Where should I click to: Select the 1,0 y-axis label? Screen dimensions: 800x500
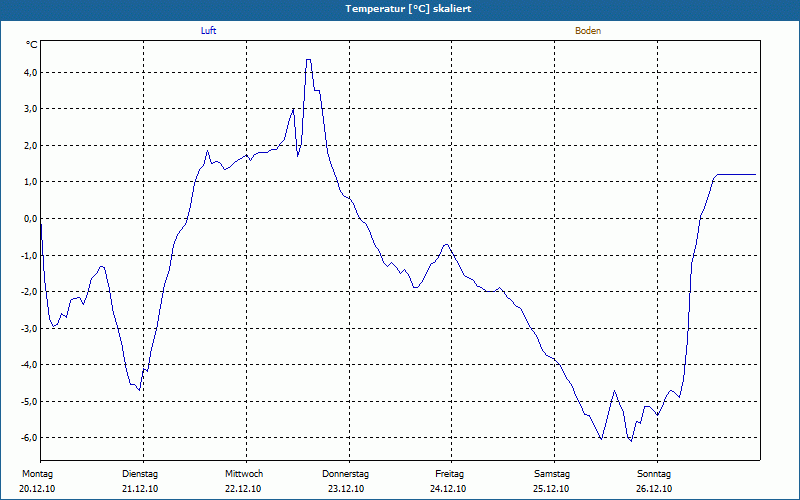tap(30, 182)
